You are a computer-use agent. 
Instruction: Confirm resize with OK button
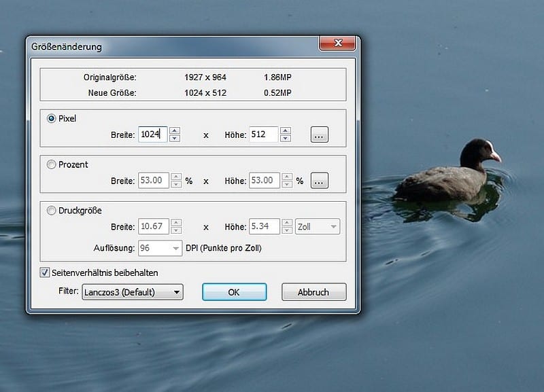(234, 292)
